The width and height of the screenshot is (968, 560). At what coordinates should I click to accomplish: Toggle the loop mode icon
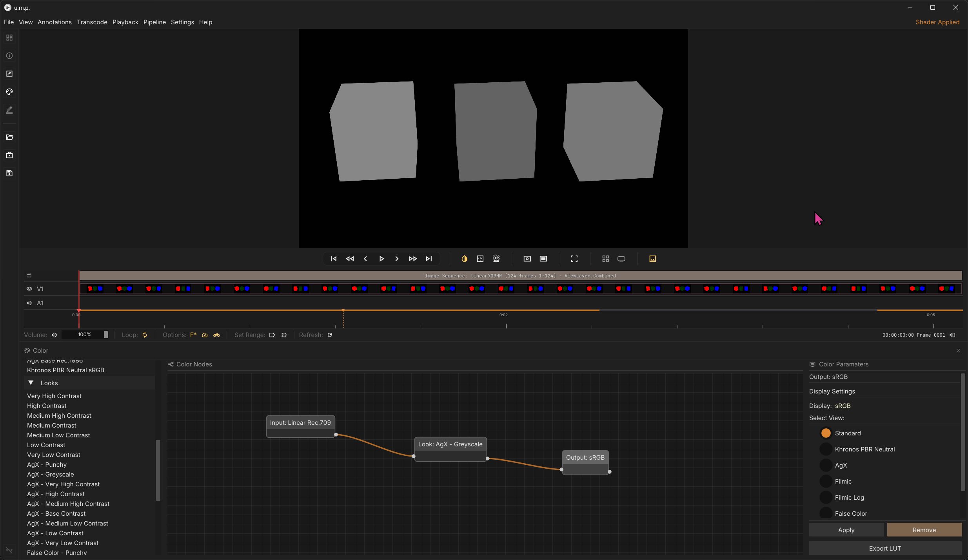(x=145, y=335)
